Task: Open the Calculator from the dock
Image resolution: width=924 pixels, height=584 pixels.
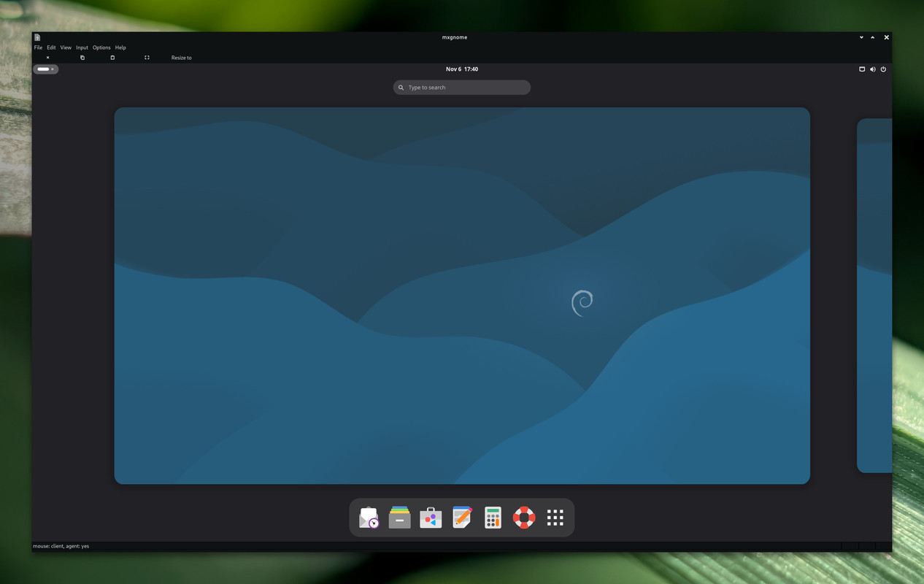Action: click(493, 518)
